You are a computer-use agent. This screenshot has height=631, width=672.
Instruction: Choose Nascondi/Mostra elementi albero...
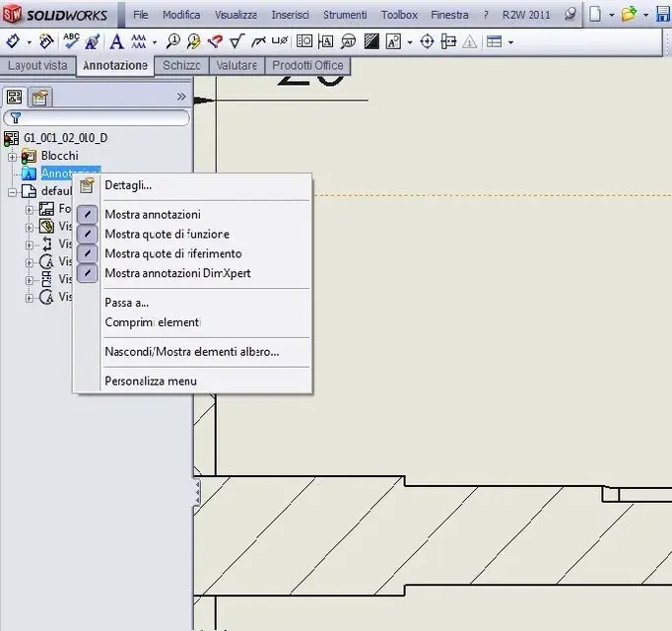tap(192, 352)
